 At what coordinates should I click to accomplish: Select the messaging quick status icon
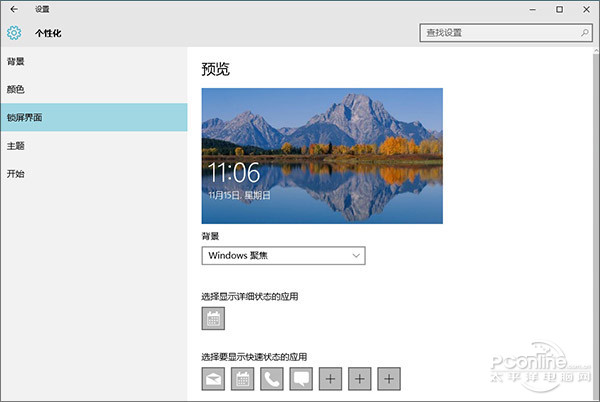[x=301, y=379]
